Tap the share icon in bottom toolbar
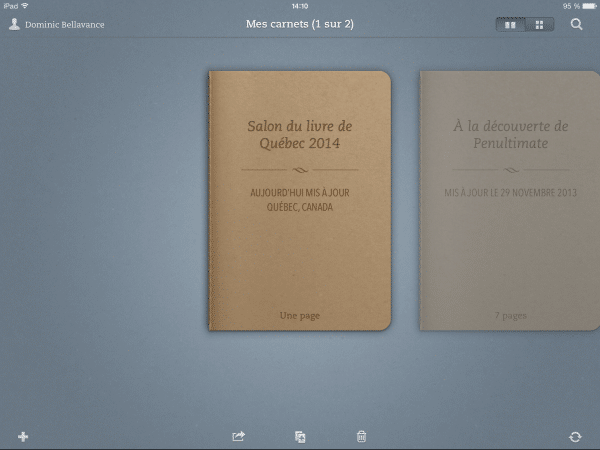The height and width of the screenshot is (450, 600). tap(238, 436)
